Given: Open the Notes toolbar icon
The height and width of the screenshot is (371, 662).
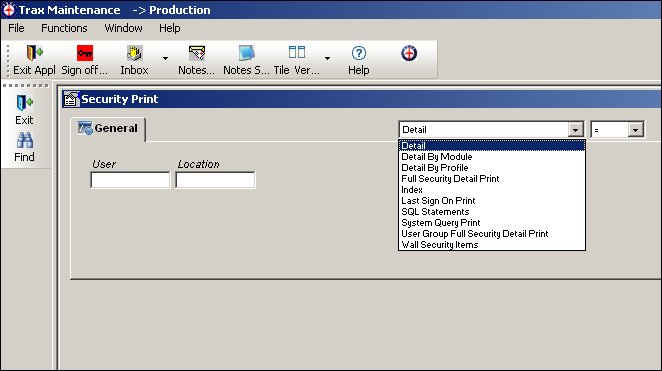Looking at the screenshot, I should pyautogui.click(x=197, y=53).
